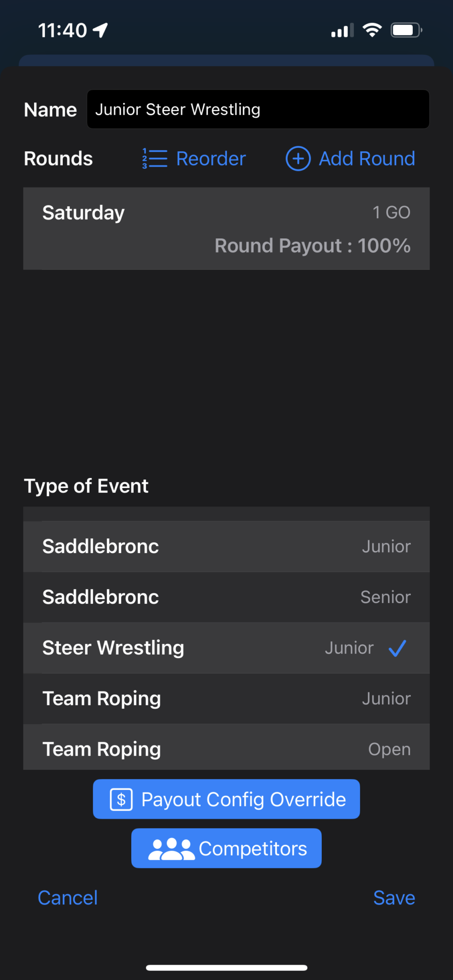Choose Team Roping Junior event type
This screenshot has height=980, width=453.
tap(226, 699)
